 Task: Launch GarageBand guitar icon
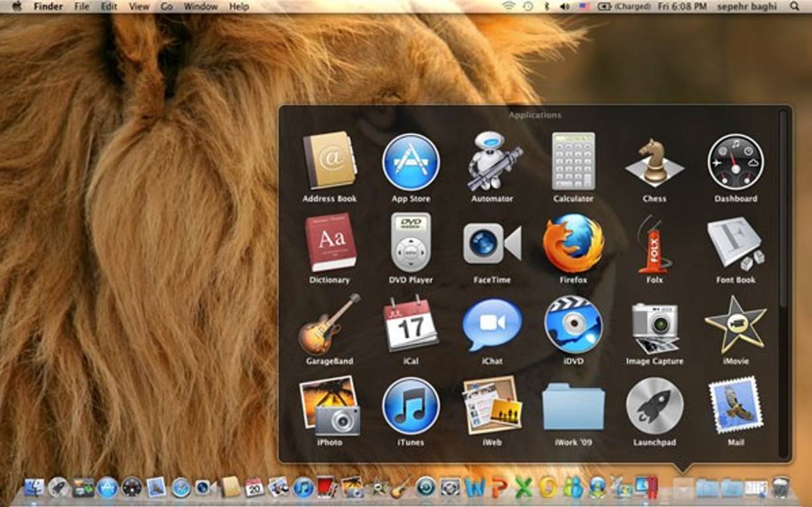click(329, 325)
